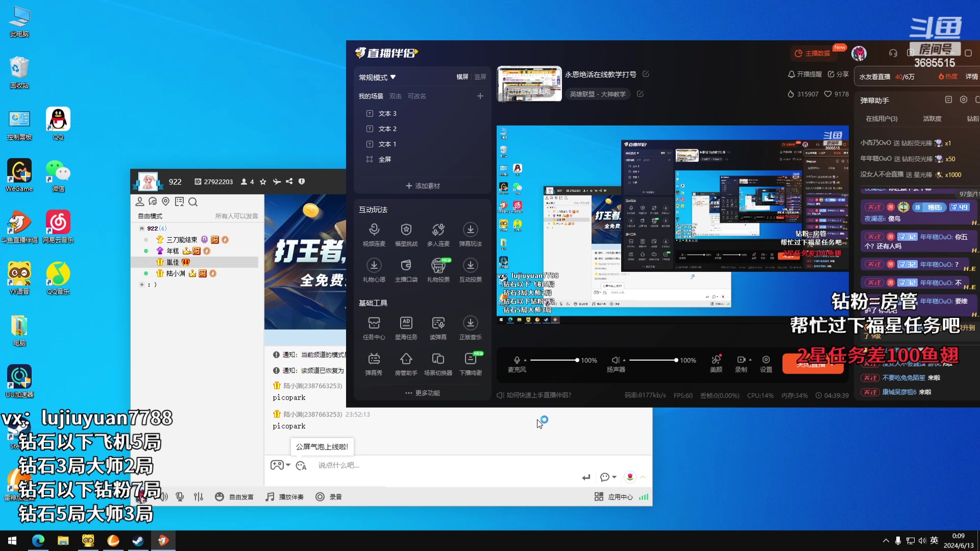
Task: Adjust the 麦克风 volume slider
Action: coord(554,360)
